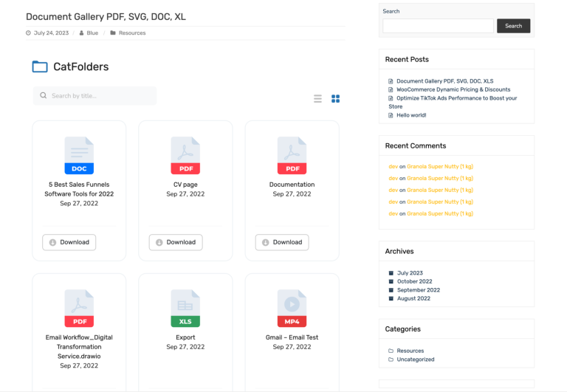
Task: Open WooCommerce Dynamic Pricing & Discounts post
Action: 453,89
